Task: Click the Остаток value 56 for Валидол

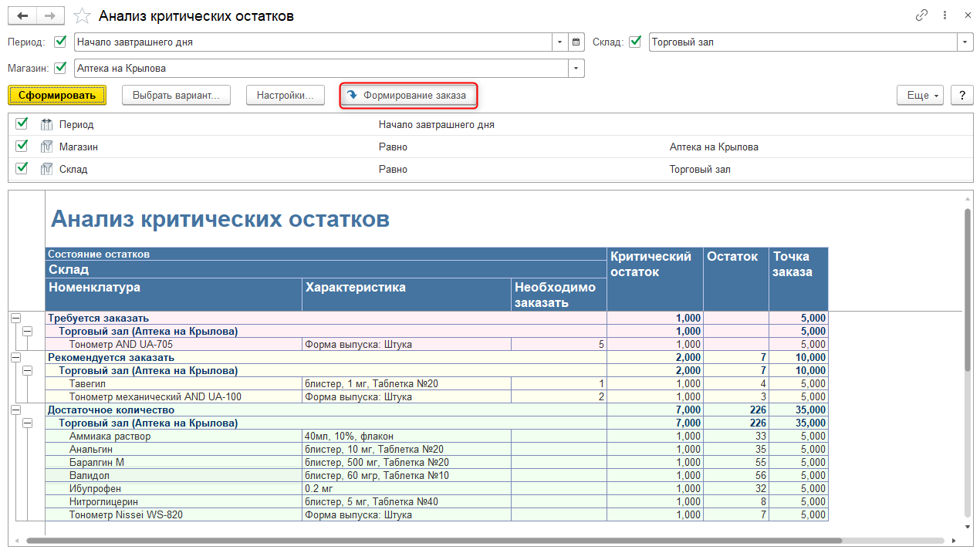Action: pyautogui.click(x=736, y=475)
